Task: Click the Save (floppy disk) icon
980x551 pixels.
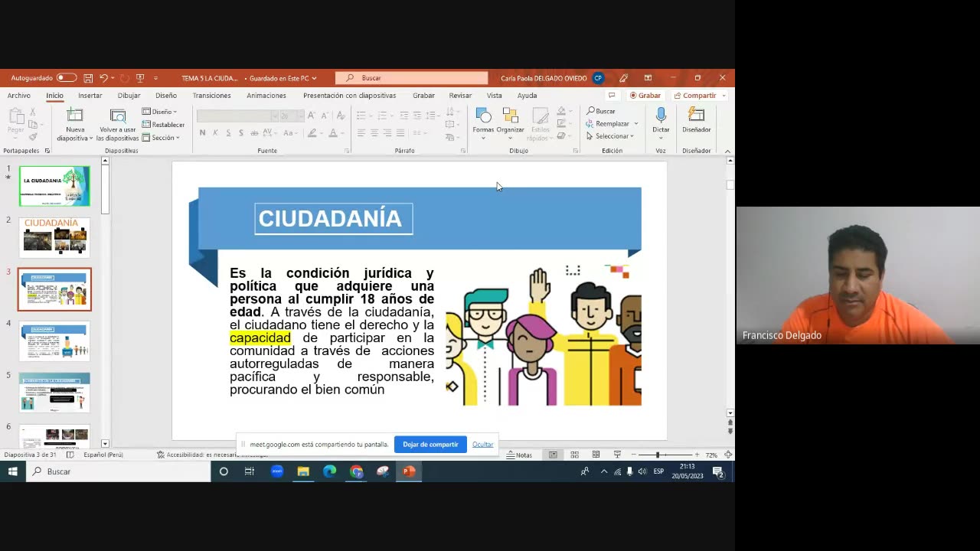Action: (x=88, y=78)
